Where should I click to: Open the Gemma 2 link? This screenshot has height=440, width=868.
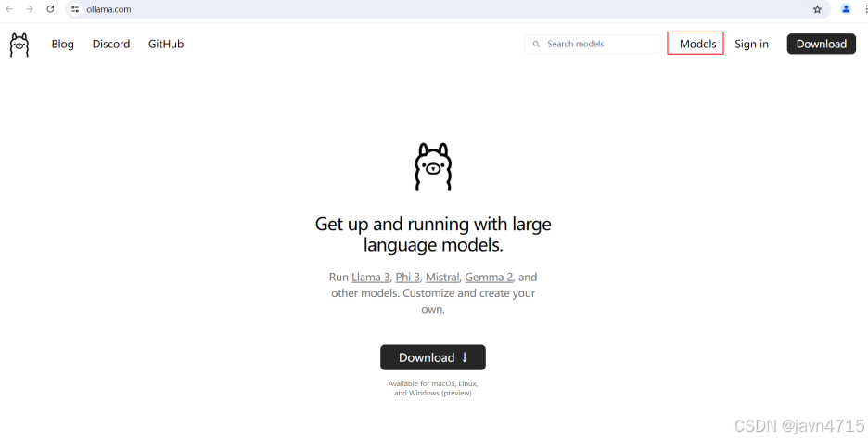pos(489,277)
